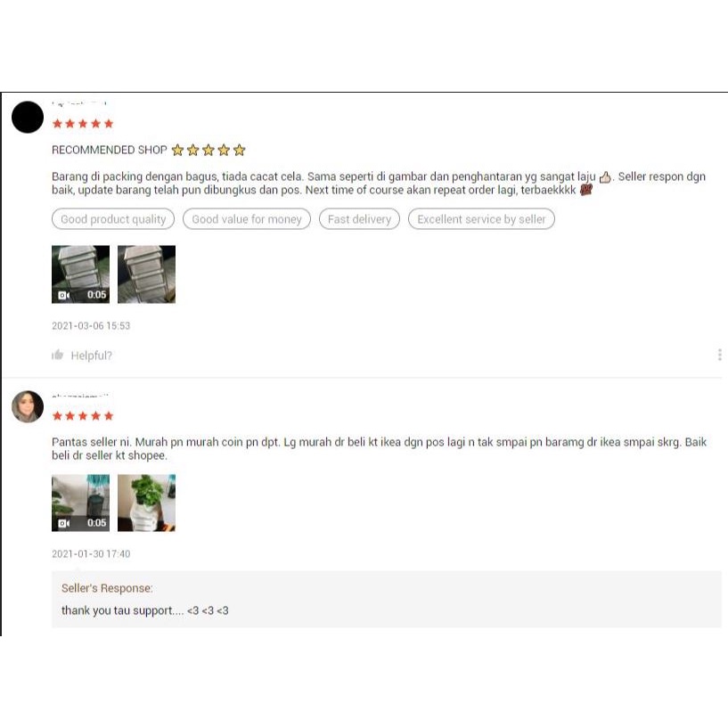Select the Good product quality tag
728x728 pixels.
point(113,219)
